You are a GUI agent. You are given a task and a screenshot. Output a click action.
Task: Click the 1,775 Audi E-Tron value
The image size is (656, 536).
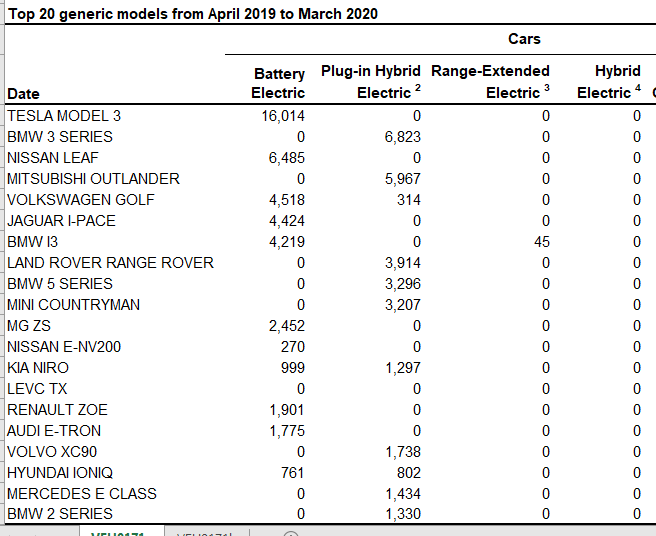[287, 431]
